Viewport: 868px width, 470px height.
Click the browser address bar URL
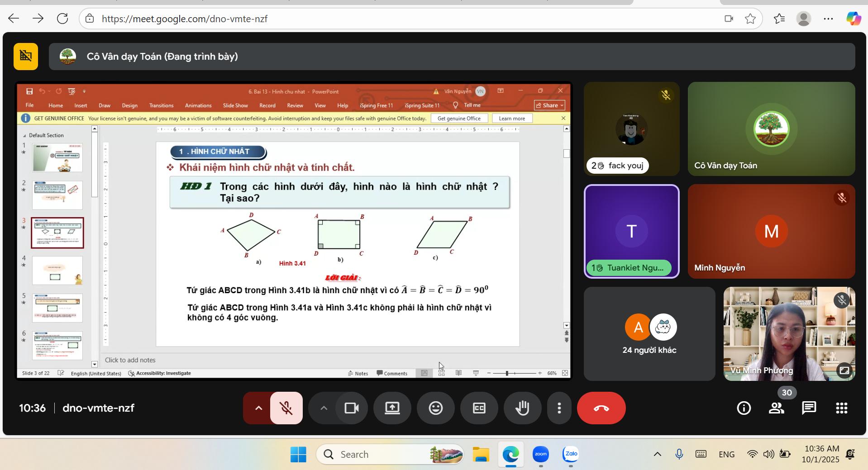[185, 19]
